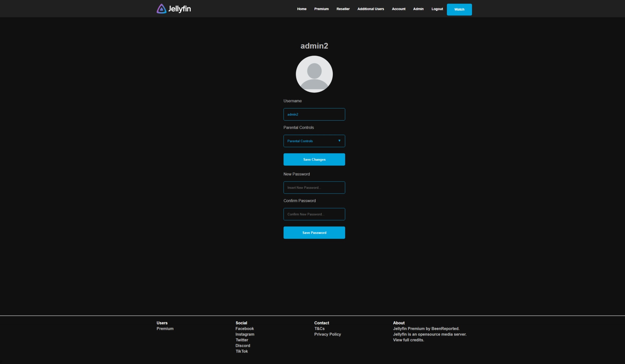Click the admin2 profile avatar image
Image resolution: width=625 pixels, height=364 pixels.
314,74
